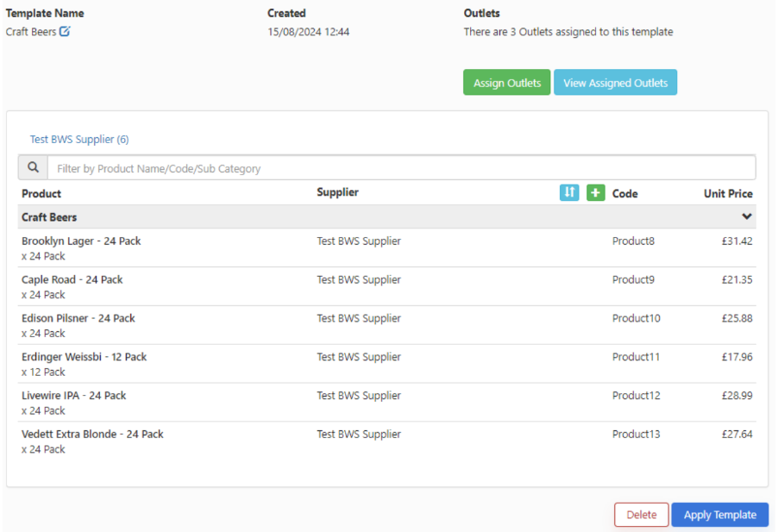Choose Erdinger Weissbi - 12 Pack row
The image size is (778, 532).
(x=85, y=357)
